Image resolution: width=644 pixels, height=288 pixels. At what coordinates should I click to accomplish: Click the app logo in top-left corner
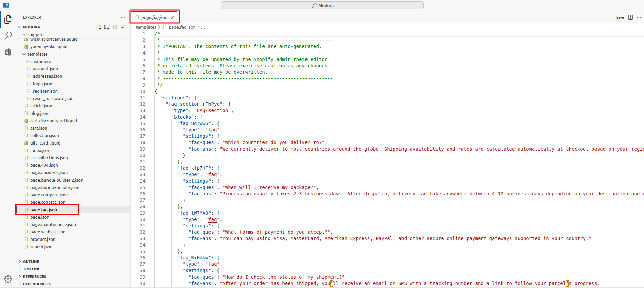(6, 5)
